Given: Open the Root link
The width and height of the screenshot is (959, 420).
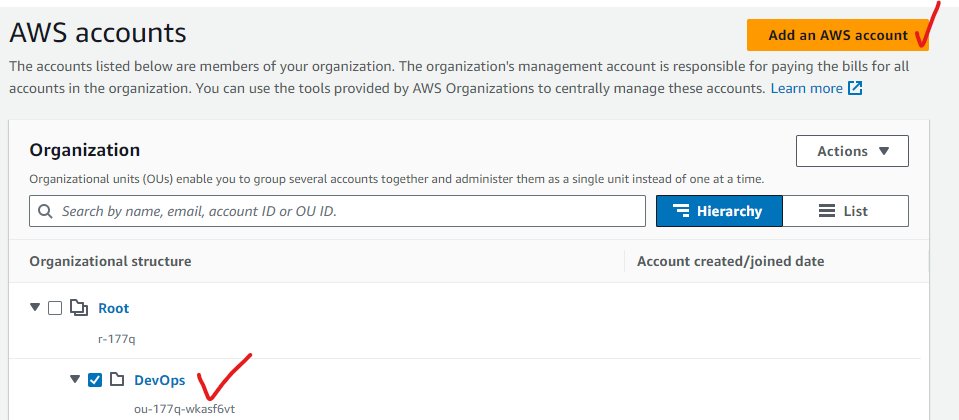Looking at the screenshot, I should click(113, 308).
